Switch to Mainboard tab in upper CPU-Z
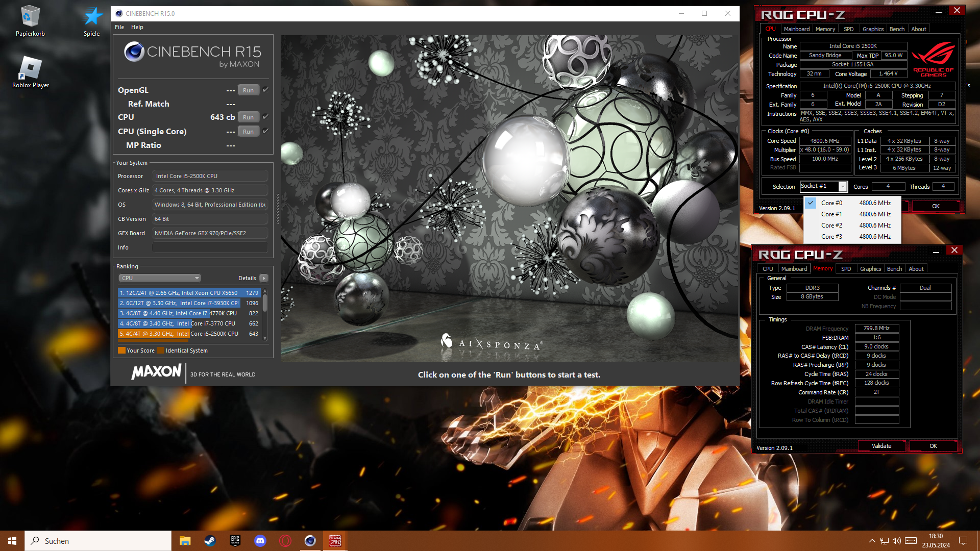Screen dimensions: 980x551 point(796,29)
